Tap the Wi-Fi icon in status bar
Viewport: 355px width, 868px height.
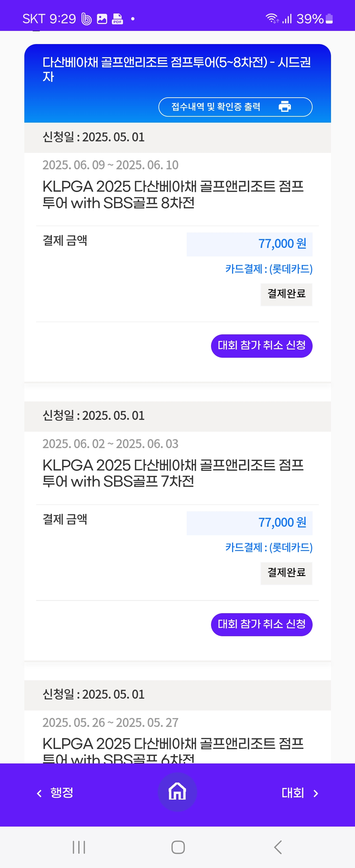pos(272,18)
